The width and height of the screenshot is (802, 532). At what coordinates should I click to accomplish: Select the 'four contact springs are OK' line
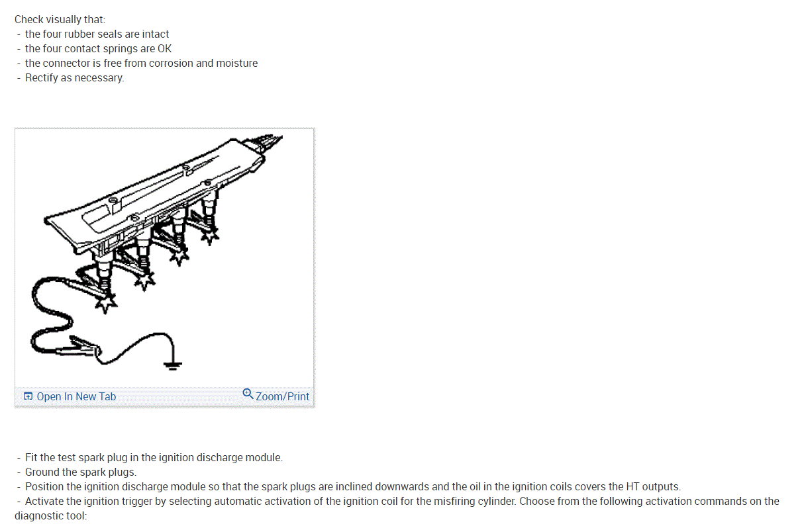click(x=98, y=49)
